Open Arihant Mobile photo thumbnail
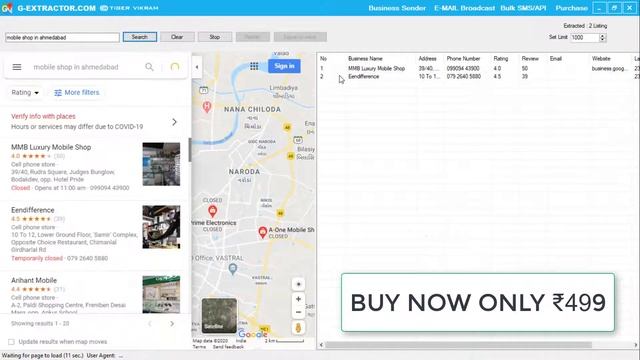 coord(161,294)
